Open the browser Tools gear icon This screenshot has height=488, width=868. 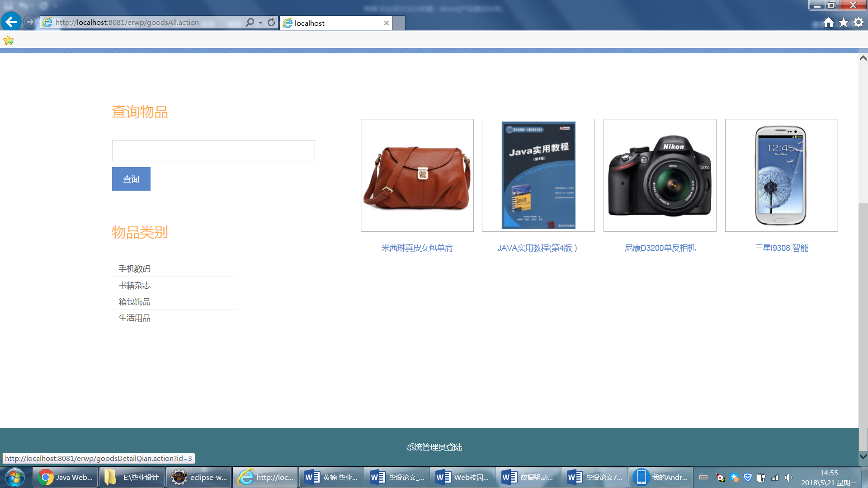tap(859, 23)
